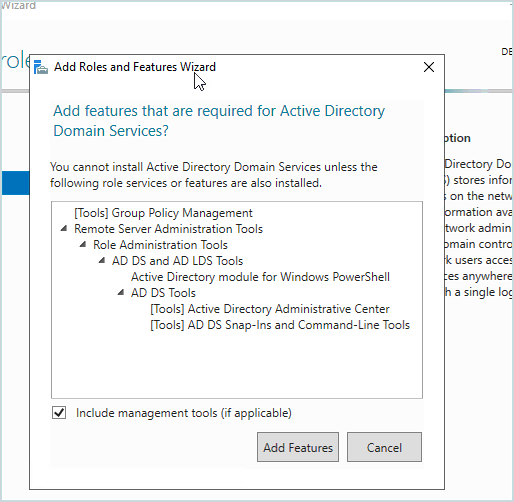The height and width of the screenshot is (502, 514).
Task: Click the 'You cannot install Active Directory' description text
Action: click(214, 175)
